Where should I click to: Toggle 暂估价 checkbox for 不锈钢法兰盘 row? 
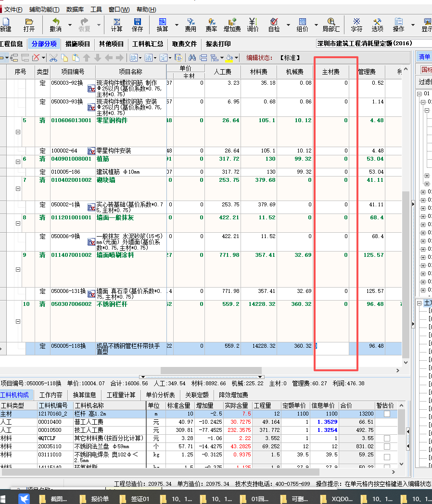387,446
